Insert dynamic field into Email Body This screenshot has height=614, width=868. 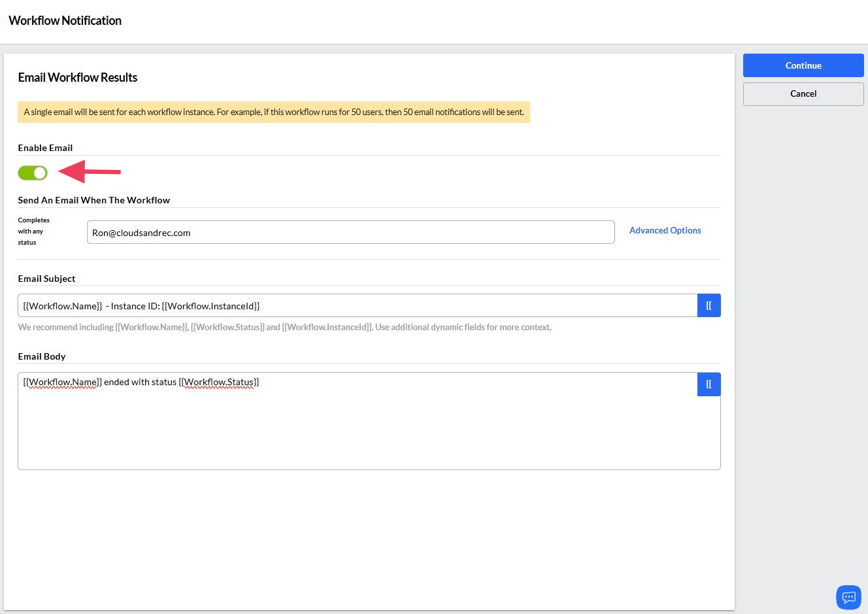(x=709, y=384)
